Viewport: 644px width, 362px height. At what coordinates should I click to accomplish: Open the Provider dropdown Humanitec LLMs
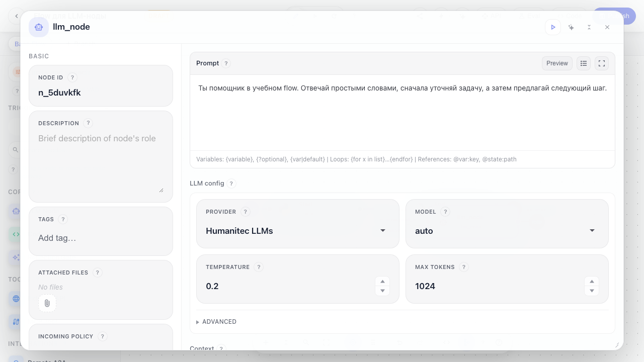pyautogui.click(x=298, y=231)
